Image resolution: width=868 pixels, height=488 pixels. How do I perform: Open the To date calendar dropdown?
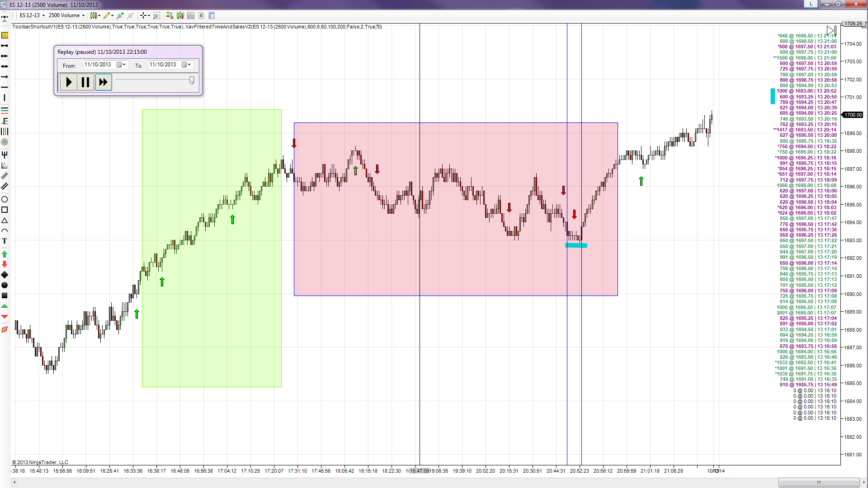tap(187, 65)
